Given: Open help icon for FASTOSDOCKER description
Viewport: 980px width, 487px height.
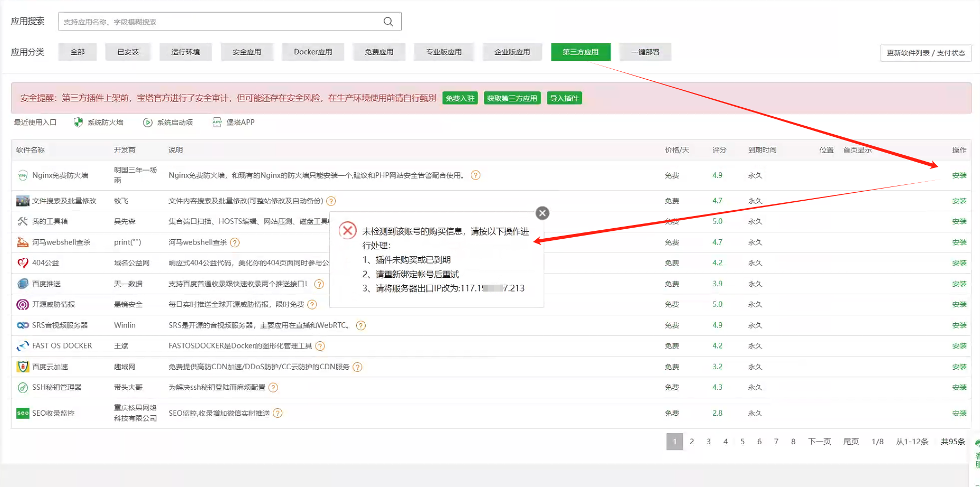Looking at the screenshot, I should coord(320,346).
